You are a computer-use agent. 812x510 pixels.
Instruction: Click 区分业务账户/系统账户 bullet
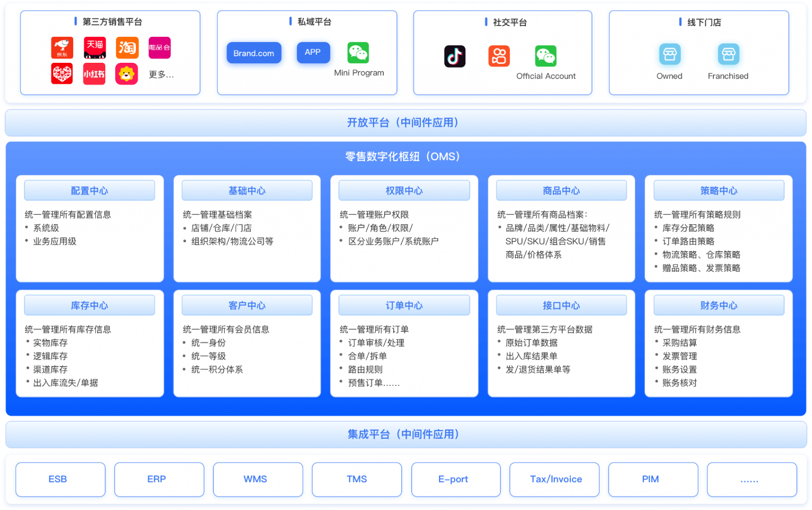pyautogui.click(x=393, y=241)
